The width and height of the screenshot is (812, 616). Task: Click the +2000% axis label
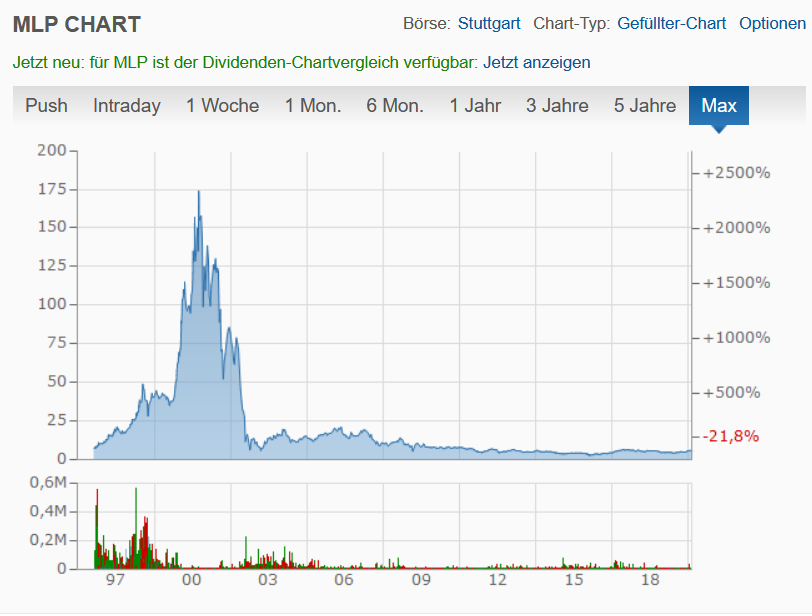(736, 228)
